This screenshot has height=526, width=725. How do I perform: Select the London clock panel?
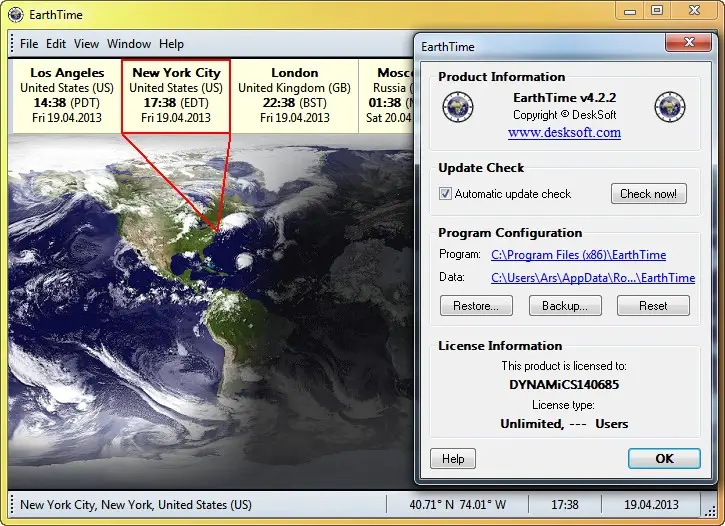(295, 96)
